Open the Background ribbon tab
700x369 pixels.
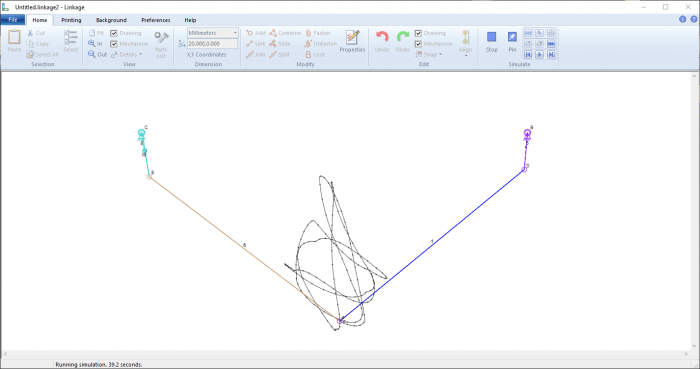point(111,20)
